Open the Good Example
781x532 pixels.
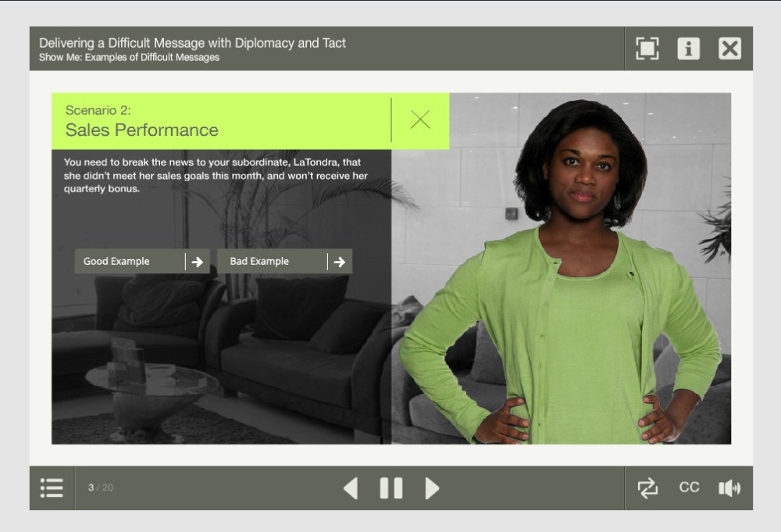click(117, 262)
